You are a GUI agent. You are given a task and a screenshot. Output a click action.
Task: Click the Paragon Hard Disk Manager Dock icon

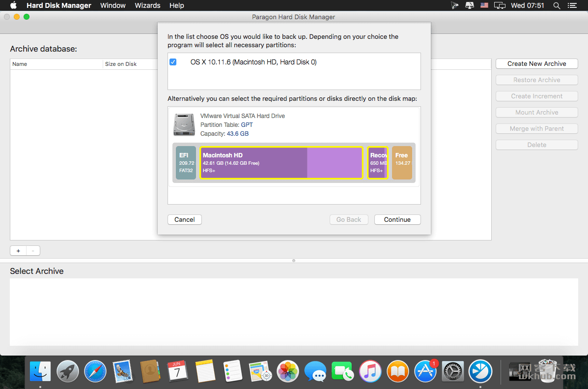(480, 371)
